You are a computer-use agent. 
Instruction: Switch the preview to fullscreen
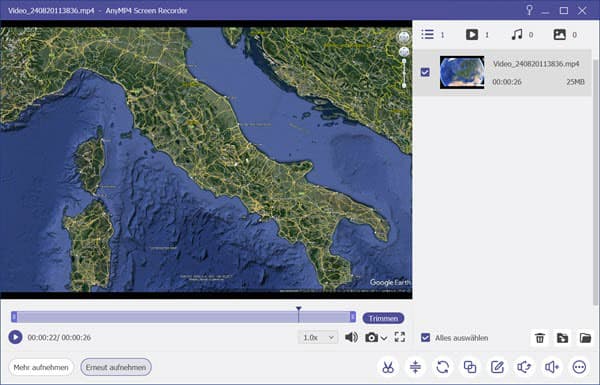click(400, 337)
